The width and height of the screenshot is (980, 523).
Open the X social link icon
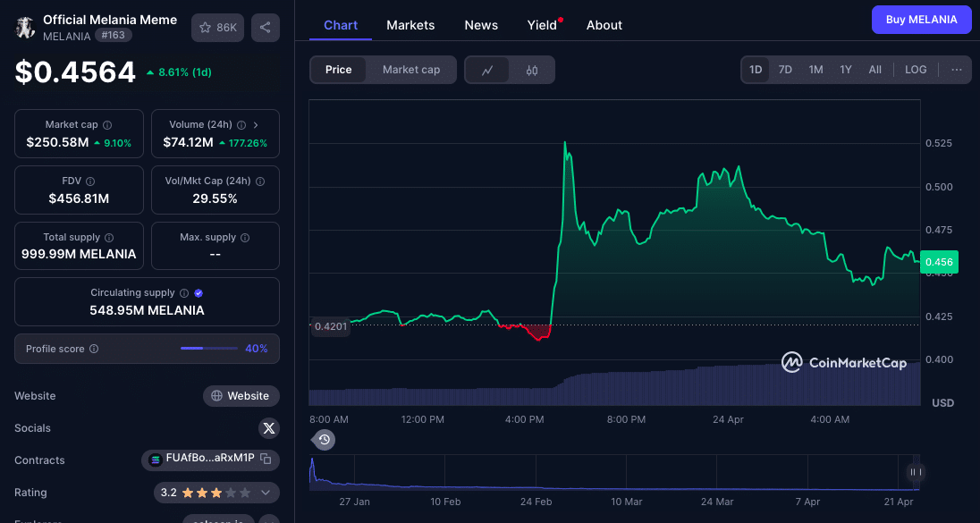(x=269, y=428)
